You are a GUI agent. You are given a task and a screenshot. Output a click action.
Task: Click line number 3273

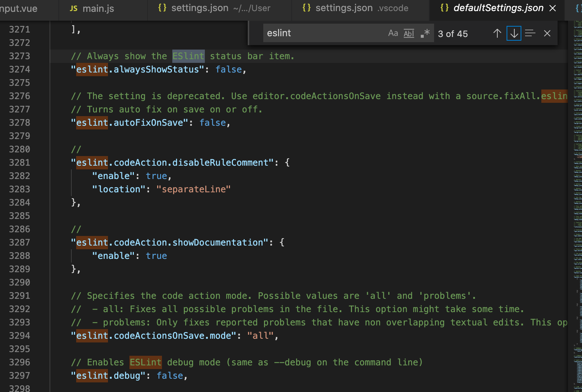[20, 56]
